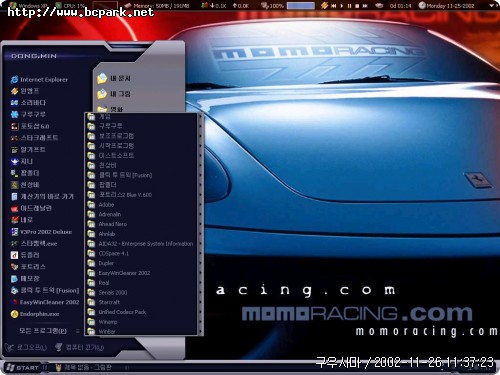Expand the 이스트소프트 folder submenu
The image size is (500, 375).
(143, 155)
